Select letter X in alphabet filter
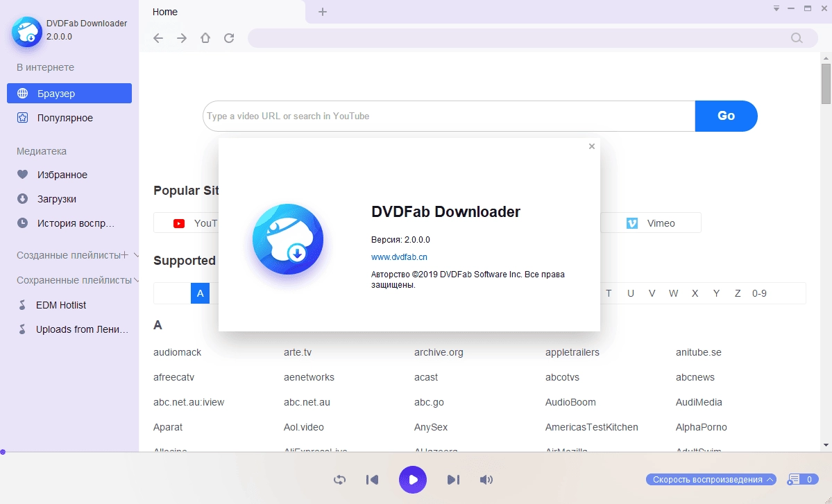The height and width of the screenshot is (504, 832). point(695,293)
